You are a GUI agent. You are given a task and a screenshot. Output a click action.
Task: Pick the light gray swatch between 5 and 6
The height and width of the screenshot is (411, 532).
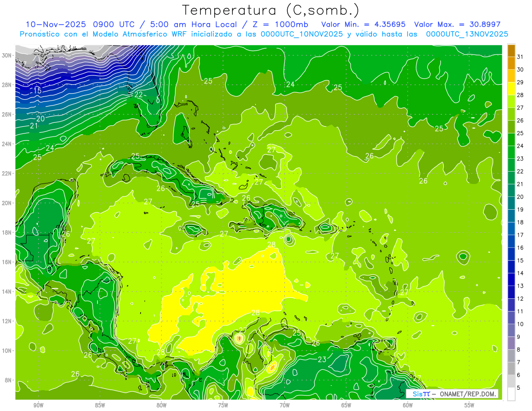pyautogui.click(x=511, y=381)
